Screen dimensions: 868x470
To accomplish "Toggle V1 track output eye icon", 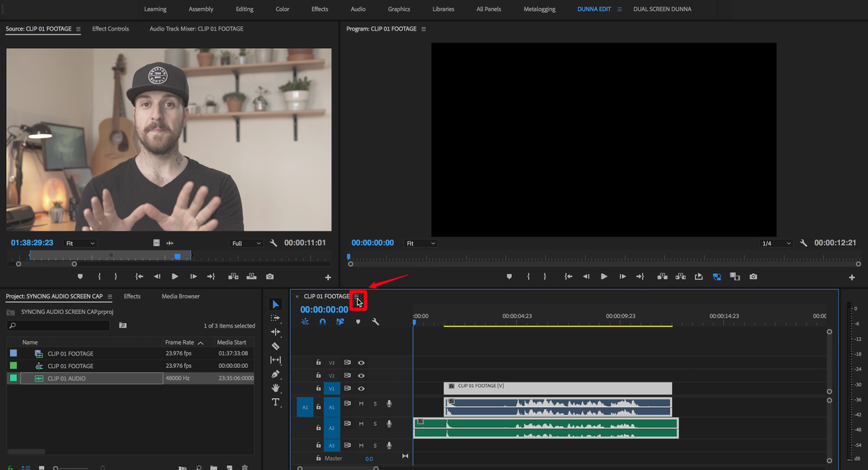I will [x=361, y=389].
